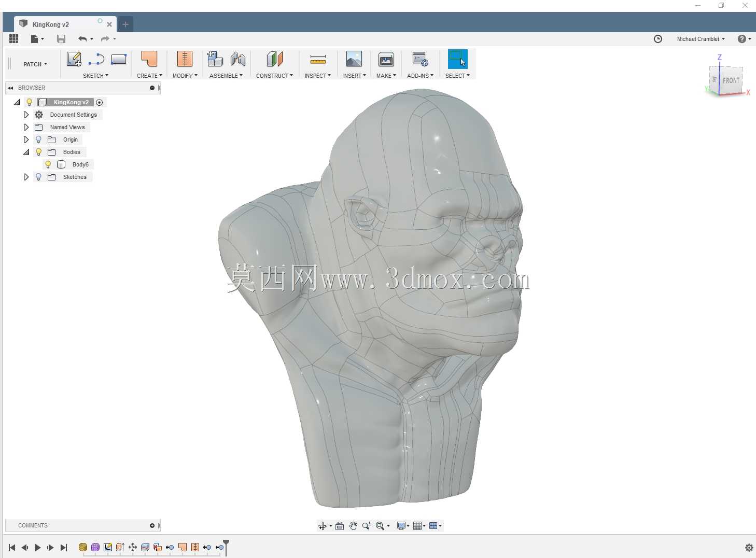Select the Move feature in the timeline
The height and width of the screenshot is (558, 756).
click(x=133, y=547)
